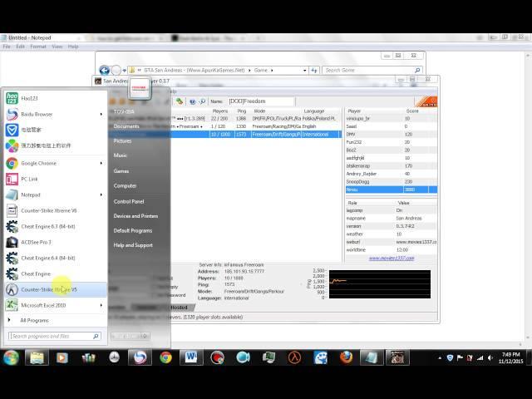The width and height of the screenshot is (532, 399).
Task: Open Documents from Start menu
Action: tap(126, 126)
